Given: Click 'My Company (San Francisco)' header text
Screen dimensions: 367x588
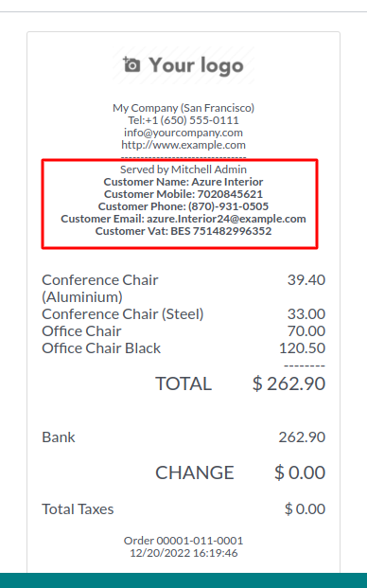Looking at the screenshot, I should tap(183, 108).
